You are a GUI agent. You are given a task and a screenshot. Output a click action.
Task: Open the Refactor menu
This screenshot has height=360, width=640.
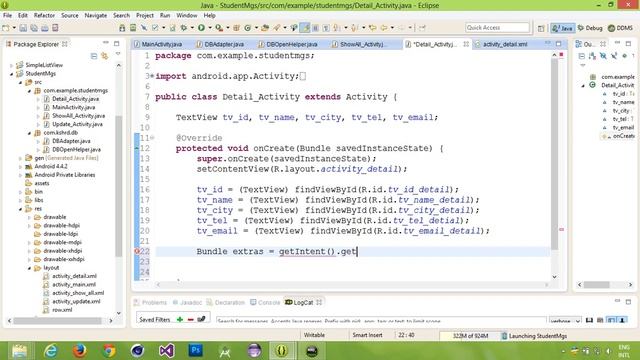pos(44,15)
